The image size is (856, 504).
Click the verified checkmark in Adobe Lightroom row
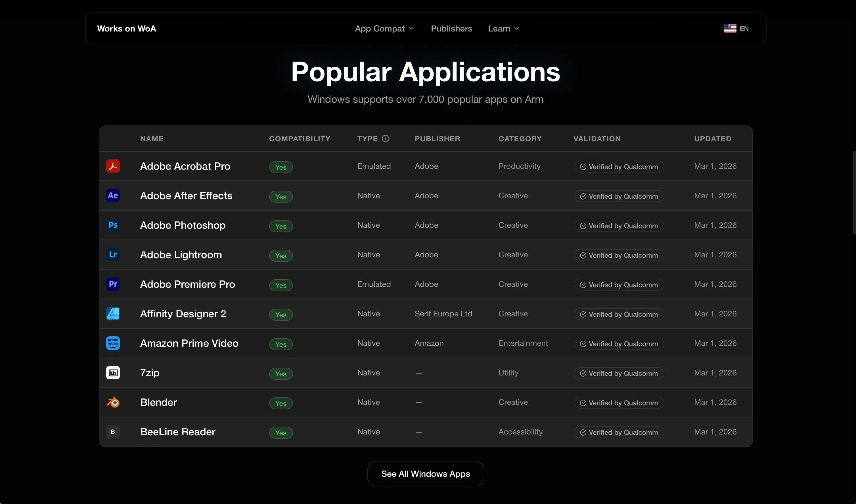tap(583, 255)
